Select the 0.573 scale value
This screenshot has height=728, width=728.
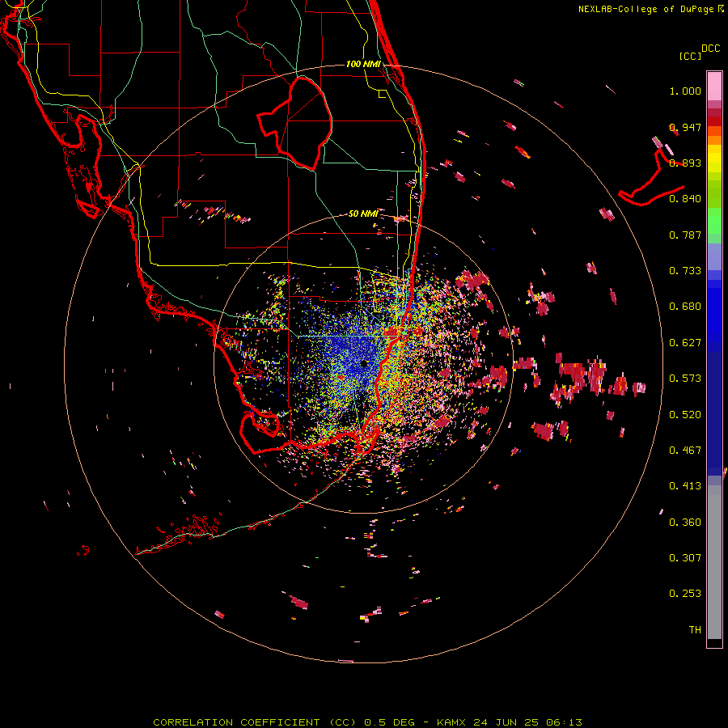tap(685, 379)
